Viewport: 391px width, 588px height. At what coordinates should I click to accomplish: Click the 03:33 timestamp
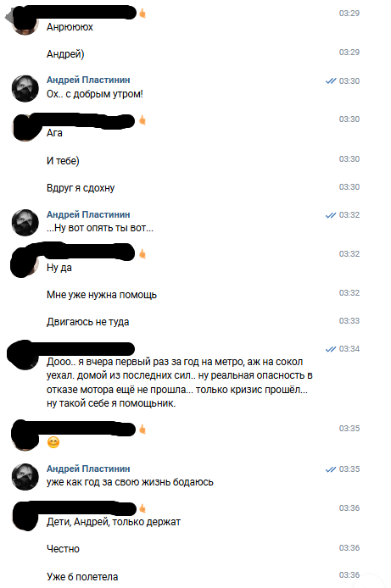349,321
